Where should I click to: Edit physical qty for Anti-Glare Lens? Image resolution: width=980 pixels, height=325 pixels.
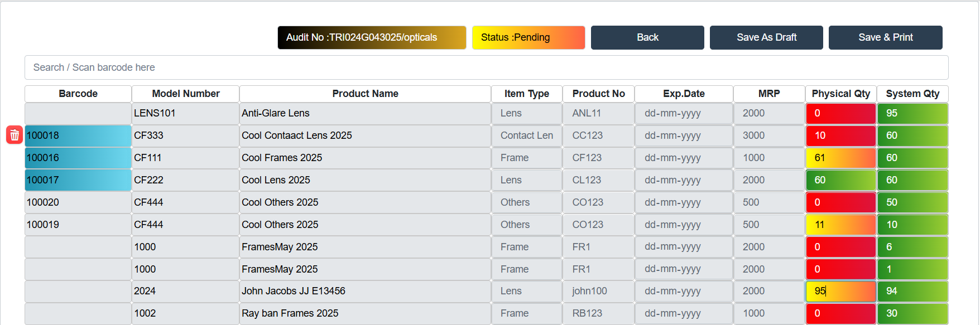click(x=840, y=113)
